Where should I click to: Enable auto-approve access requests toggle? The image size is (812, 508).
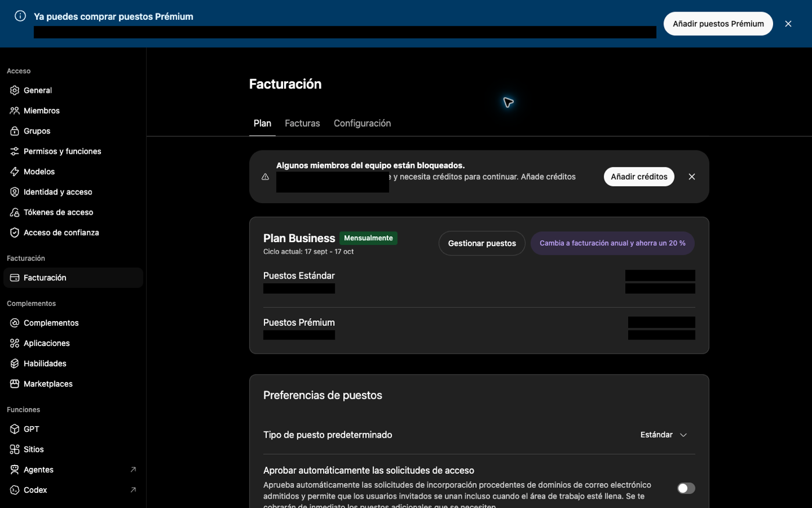[686, 488]
